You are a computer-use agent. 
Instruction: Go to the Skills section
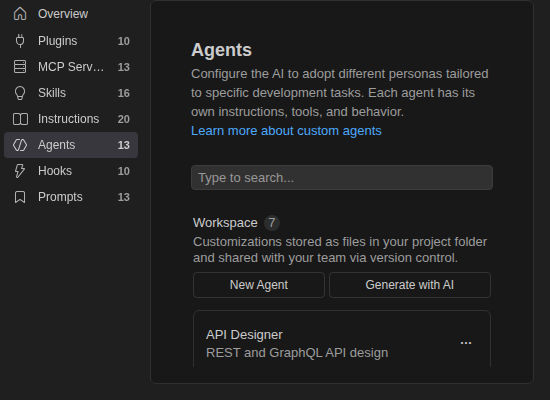pos(71,93)
